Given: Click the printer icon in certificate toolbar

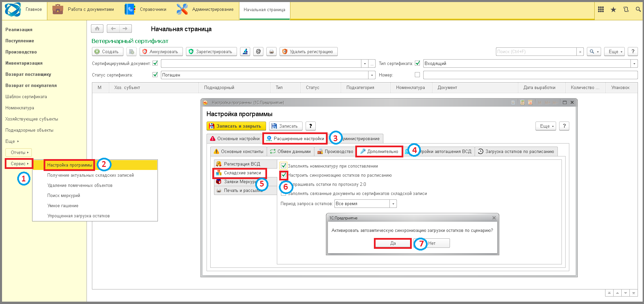Looking at the screenshot, I should [x=271, y=52].
